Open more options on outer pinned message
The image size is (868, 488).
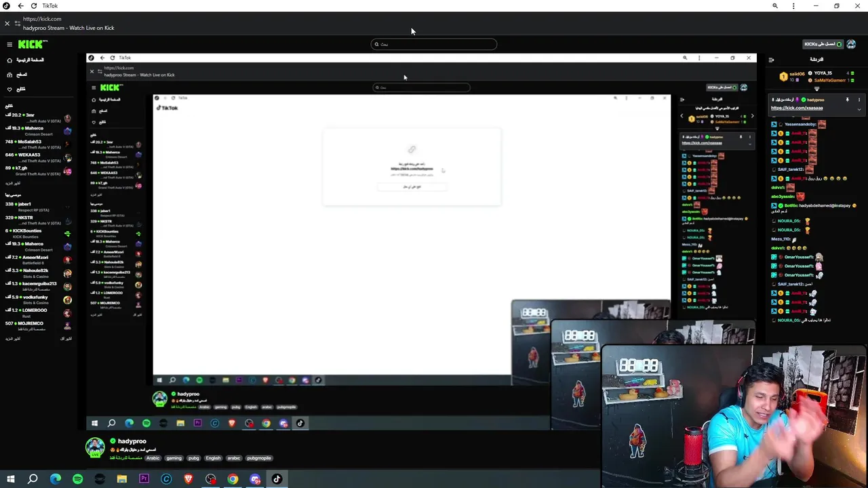[x=859, y=100]
